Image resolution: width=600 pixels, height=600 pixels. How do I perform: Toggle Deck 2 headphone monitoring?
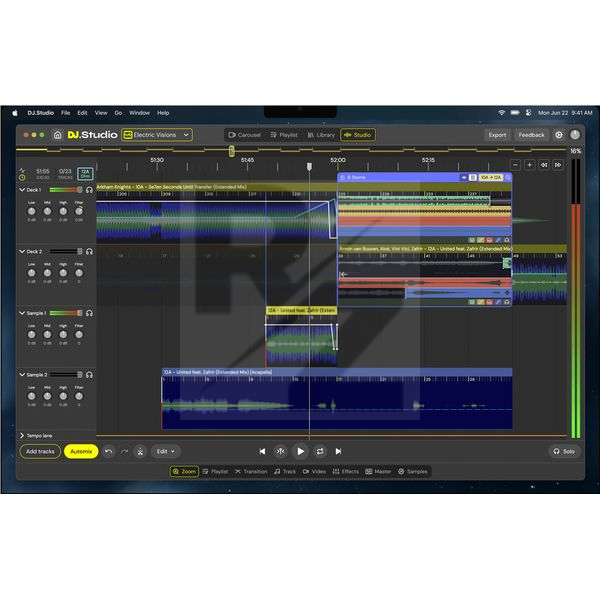pos(89,251)
